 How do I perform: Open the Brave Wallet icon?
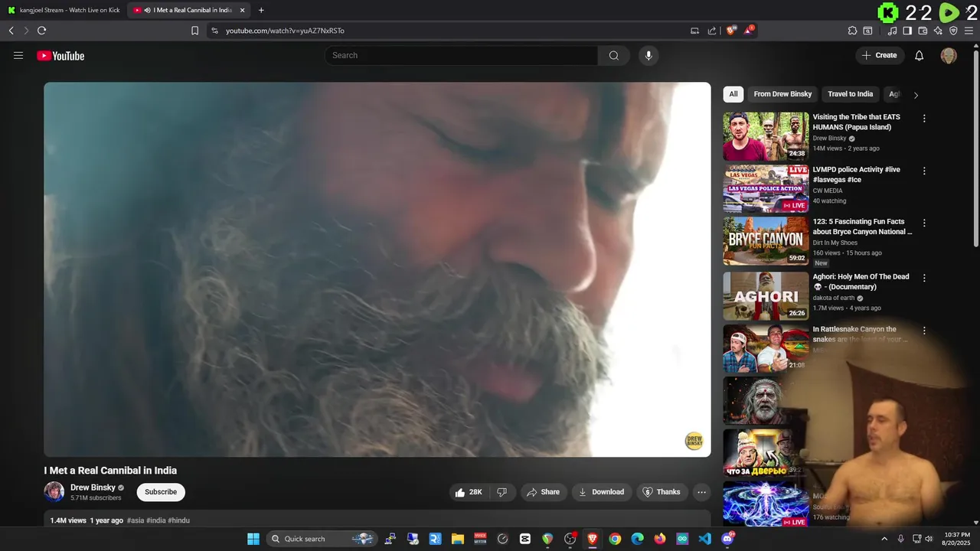pos(923,31)
